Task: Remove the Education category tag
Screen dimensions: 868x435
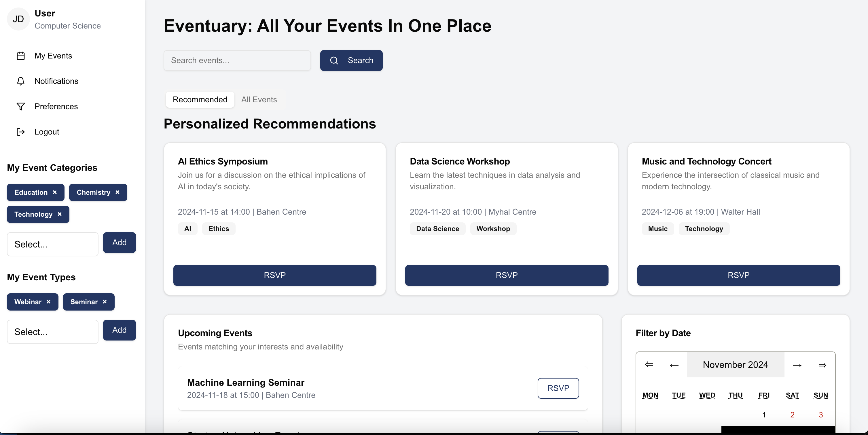Action: click(55, 192)
